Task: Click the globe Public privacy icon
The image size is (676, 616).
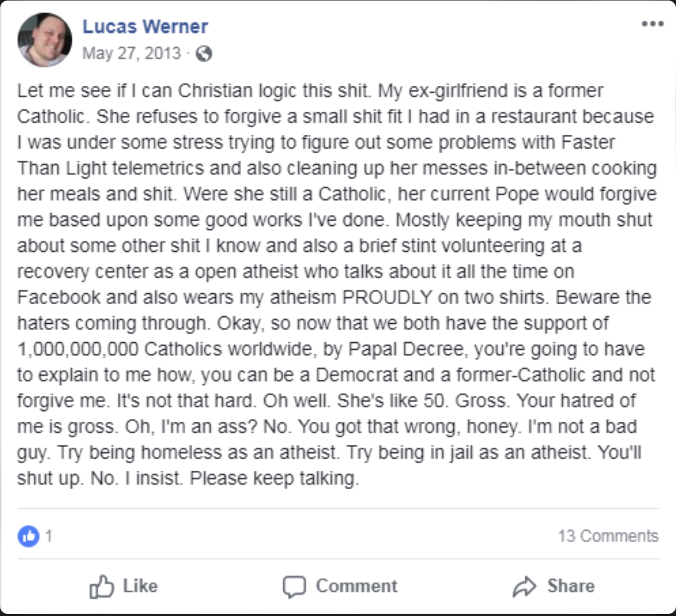Action: [204, 54]
